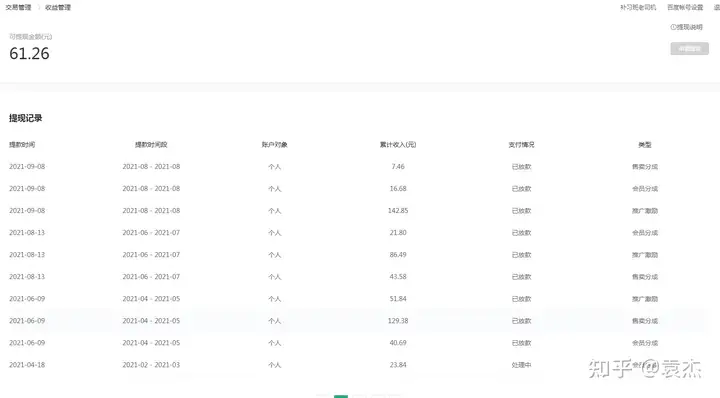
Task: Click the 类型 column header
Action: [x=645, y=145]
